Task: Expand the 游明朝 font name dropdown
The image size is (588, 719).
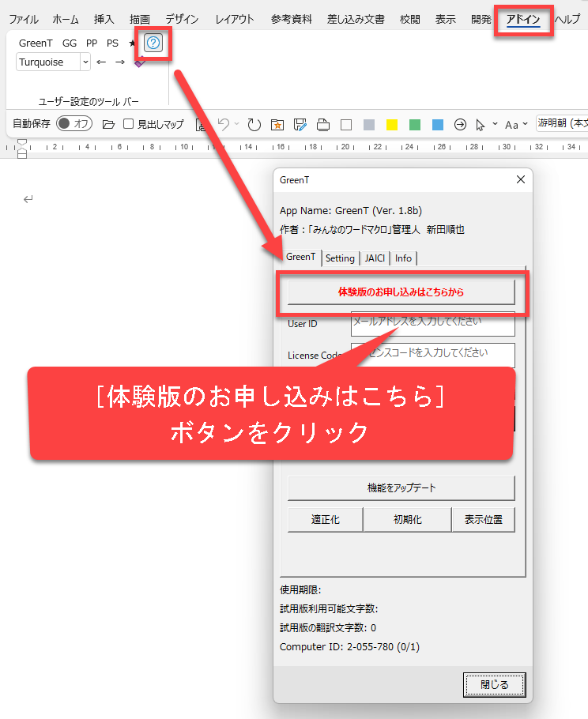Action: click(x=561, y=123)
